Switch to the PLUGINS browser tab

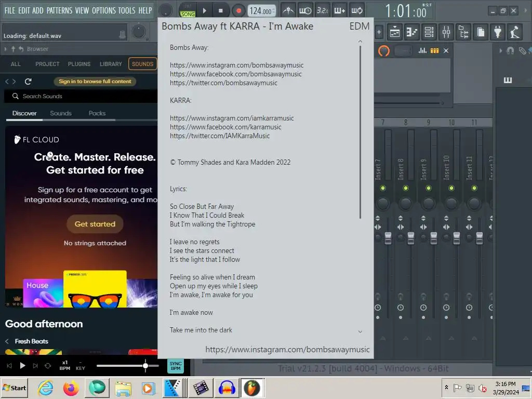coord(79,64)
